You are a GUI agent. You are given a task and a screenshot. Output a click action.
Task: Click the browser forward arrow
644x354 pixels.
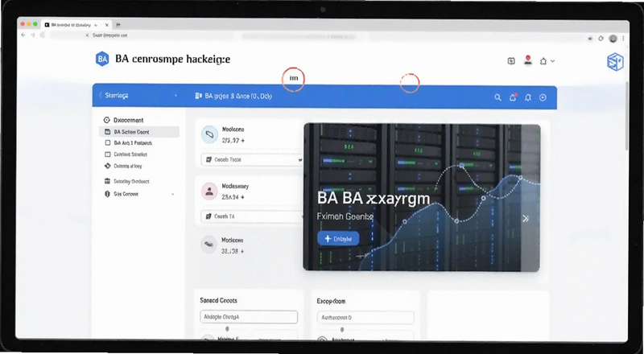click(33, 35)
